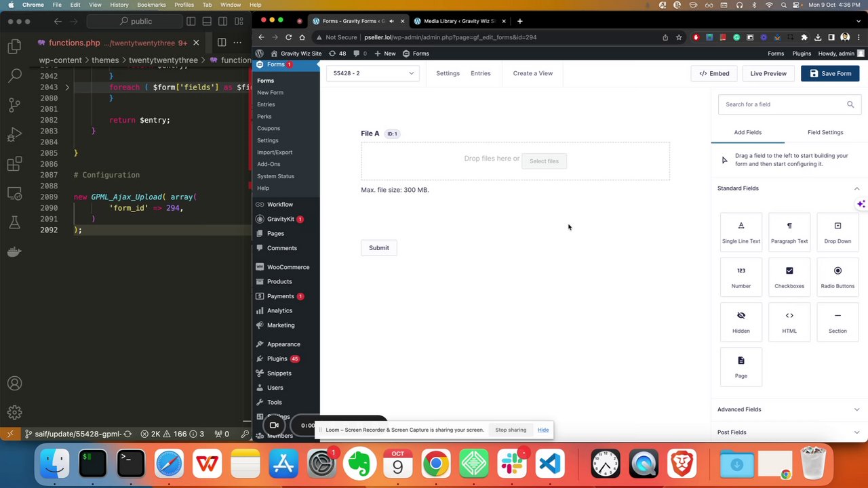Viewport: 868px width, 488px height.
Task: Open the VS Code public search box
Action: coord(136,21)
